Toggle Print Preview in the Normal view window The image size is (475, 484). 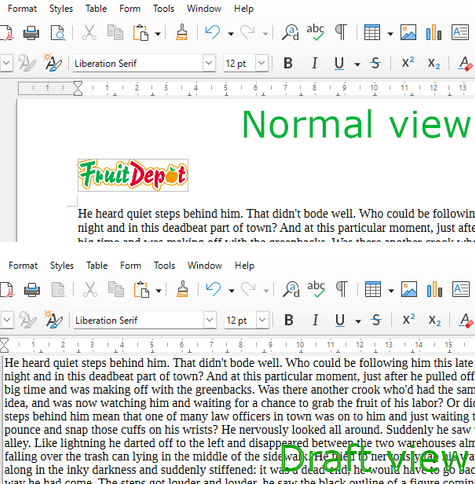click(58, 33)
